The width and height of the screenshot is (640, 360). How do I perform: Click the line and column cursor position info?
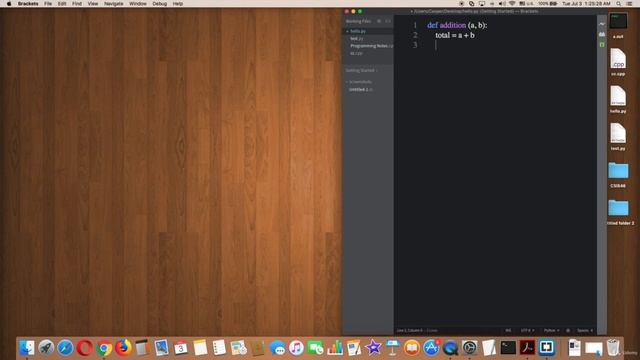coord(409,331)
